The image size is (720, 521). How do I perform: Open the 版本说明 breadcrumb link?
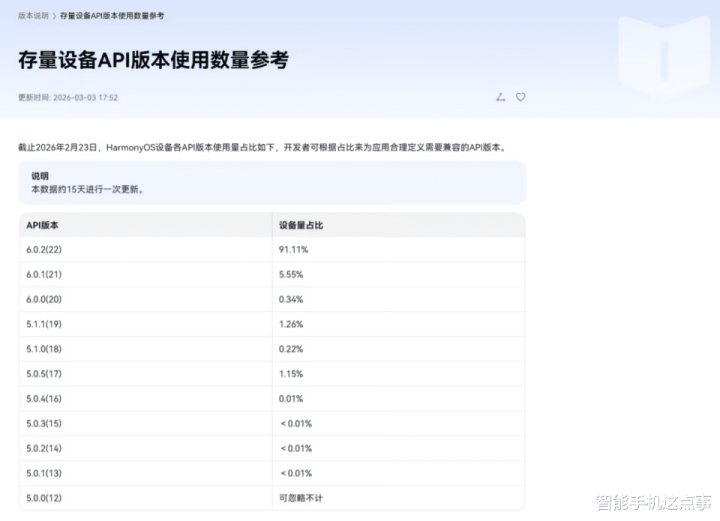33,16
